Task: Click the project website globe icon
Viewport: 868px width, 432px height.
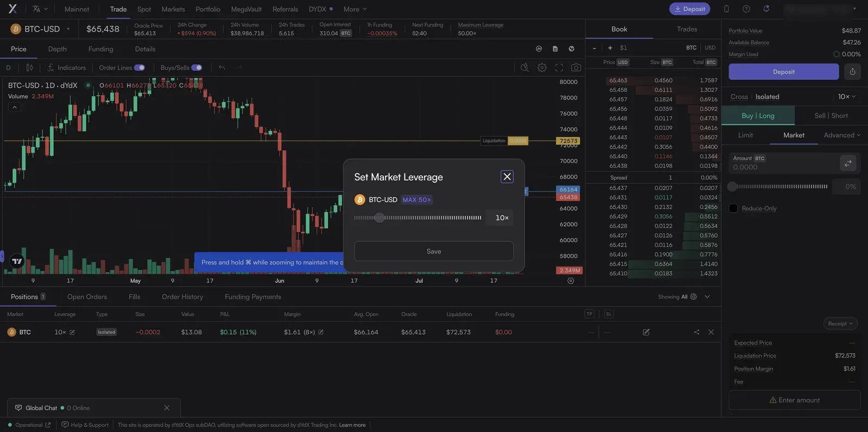Action: [571, 49]
